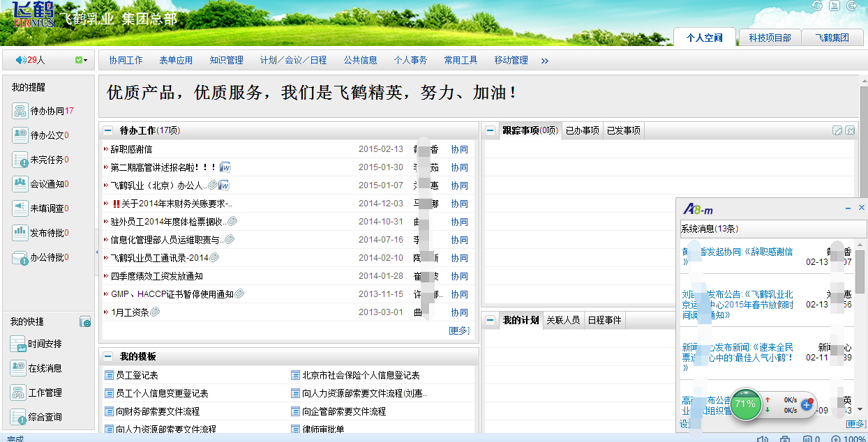
Task: Collapse the 跟踪事项 panel
Action: pos(491,130)
